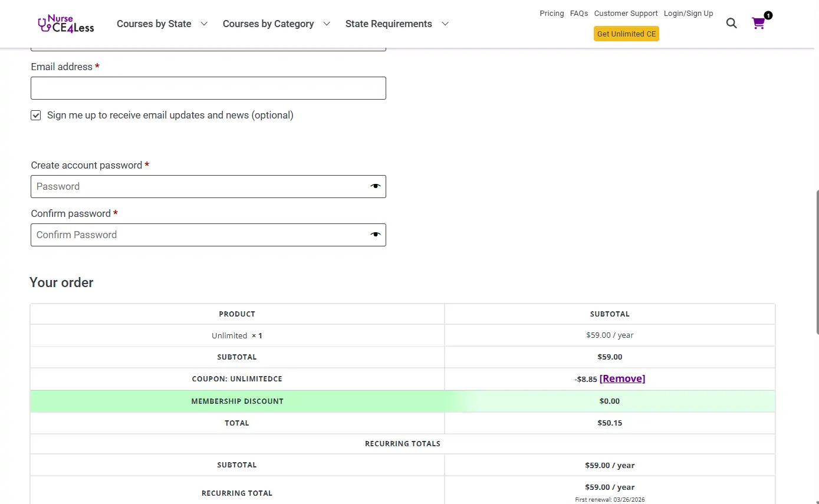Show password in Create account password field
Image resolution: width=819 pixels, height=504 pixels.
pos(376,186)
